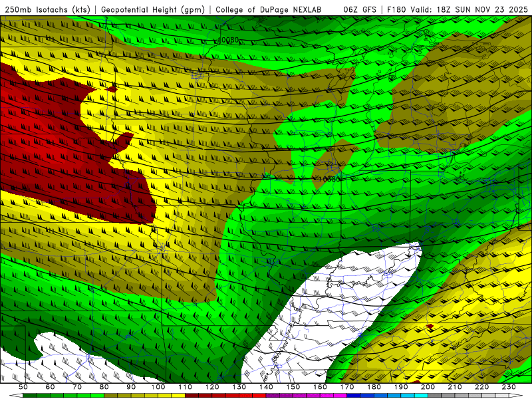Screen dimensions: 532x399
Task: Click the 220 value on the color scale
Action: 481,387
